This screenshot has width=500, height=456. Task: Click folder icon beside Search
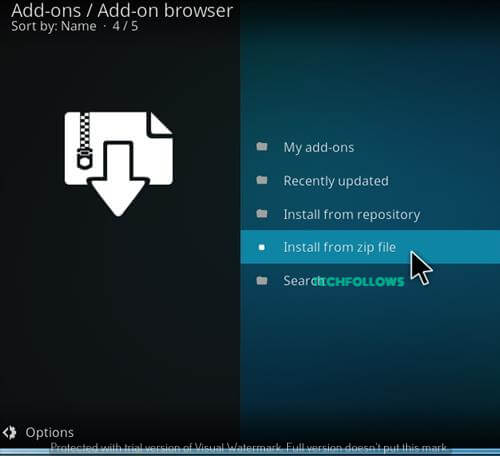tap(262, 281)
